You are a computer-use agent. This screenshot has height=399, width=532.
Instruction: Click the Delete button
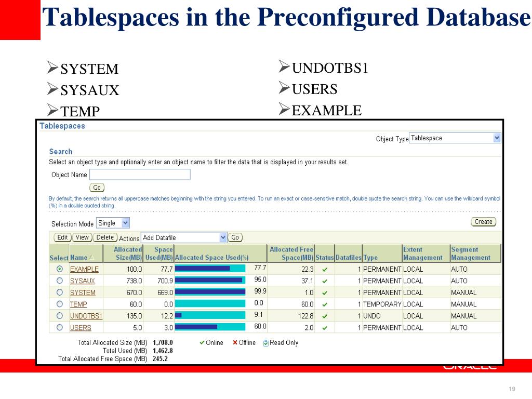click(105, 237)
